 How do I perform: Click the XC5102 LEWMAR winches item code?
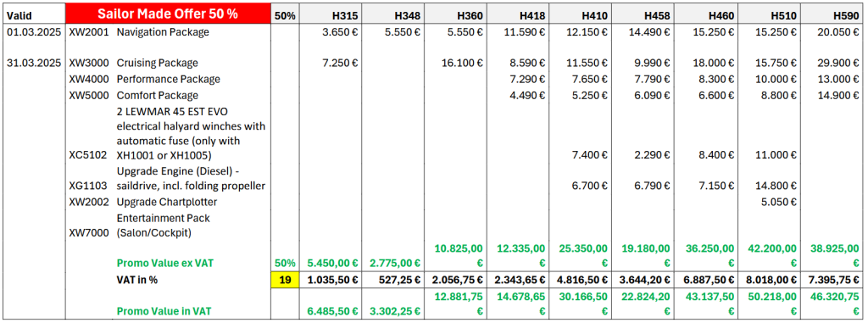coord(88,156)
